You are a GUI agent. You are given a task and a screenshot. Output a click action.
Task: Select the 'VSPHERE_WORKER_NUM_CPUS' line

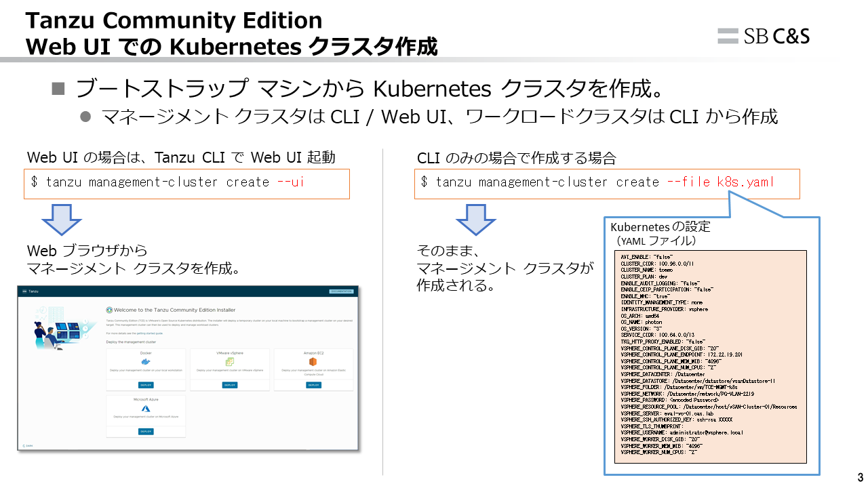[x=658, y=452]
